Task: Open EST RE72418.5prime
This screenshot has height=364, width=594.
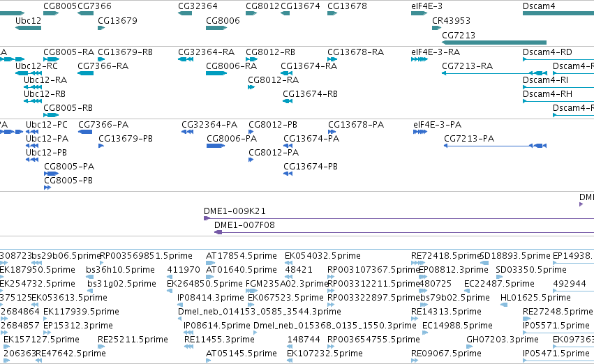Action: pos(418,263)
